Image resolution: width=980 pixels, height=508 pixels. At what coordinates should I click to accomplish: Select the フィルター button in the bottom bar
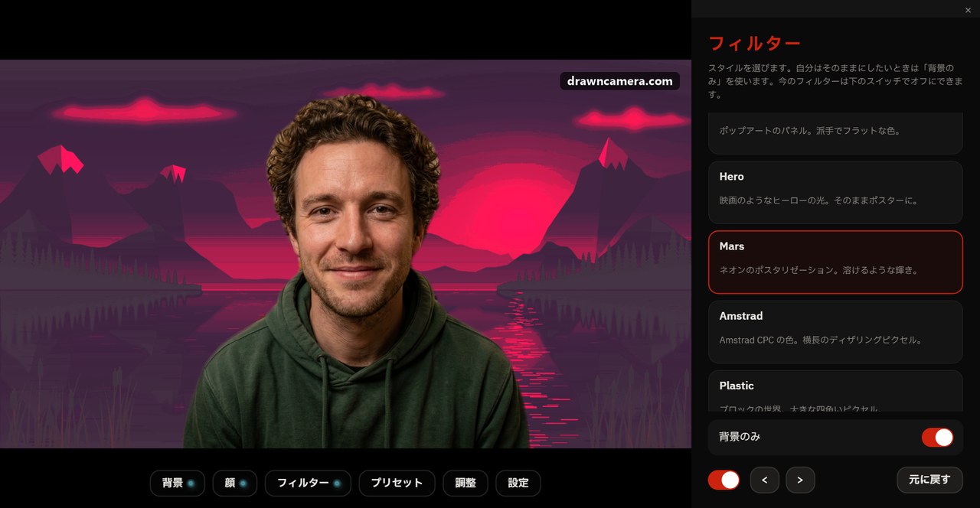point(308,484)
